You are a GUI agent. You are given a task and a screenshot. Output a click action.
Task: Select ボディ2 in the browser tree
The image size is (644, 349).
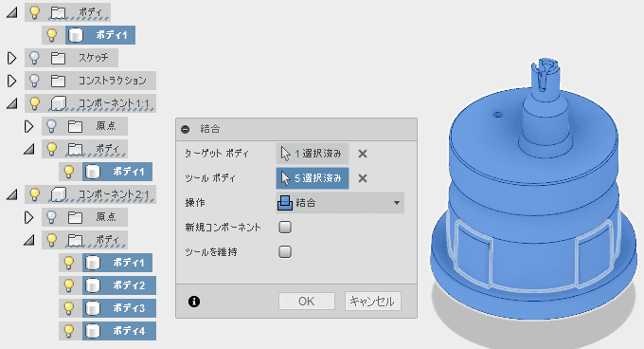[118, 285]
